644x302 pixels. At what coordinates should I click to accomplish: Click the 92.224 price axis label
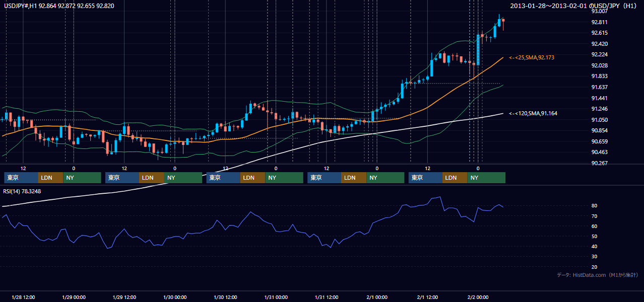(599, 54)
